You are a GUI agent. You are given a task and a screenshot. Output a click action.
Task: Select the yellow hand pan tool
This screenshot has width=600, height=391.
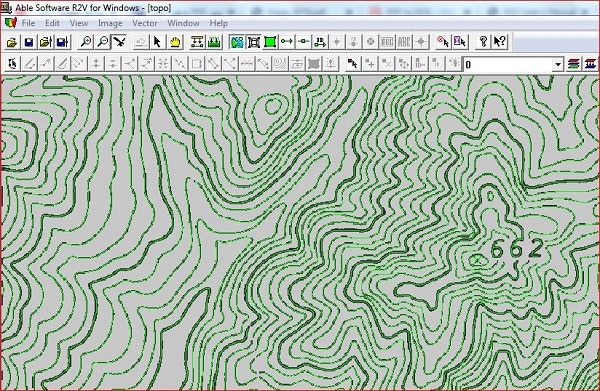[175, 42]
